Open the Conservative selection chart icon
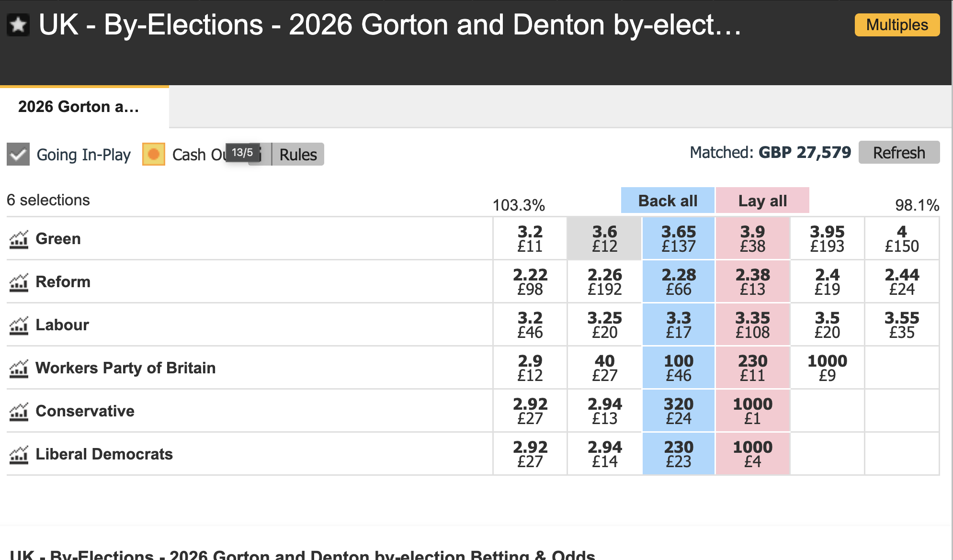Screen dimensions: 953x560 pyautogui.click(x=19, y=412)
